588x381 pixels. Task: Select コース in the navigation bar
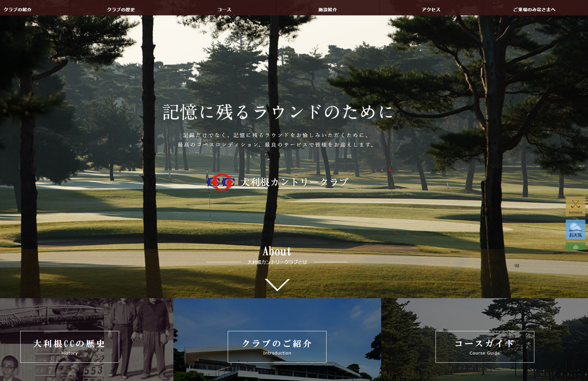click(x=224, y=9)
